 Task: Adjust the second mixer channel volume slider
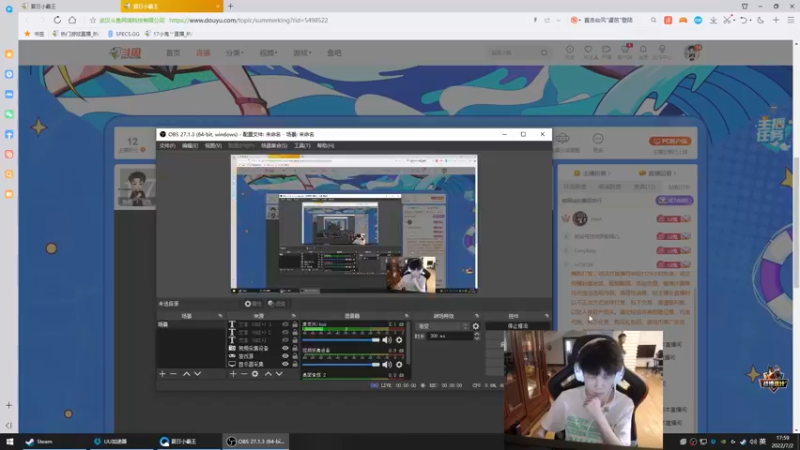[341, 364]
